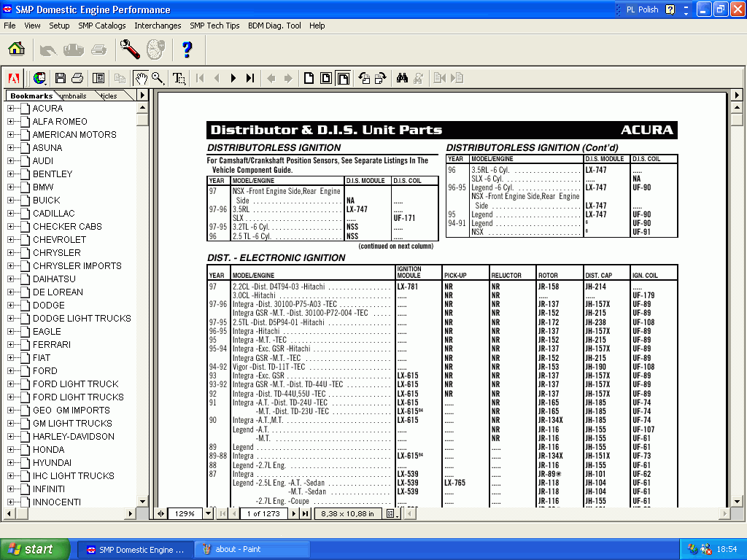Go to next page in Acrobat toolbar
Image resolution: width=747 pixels, height=560 pixels.
tap(233, 78)
